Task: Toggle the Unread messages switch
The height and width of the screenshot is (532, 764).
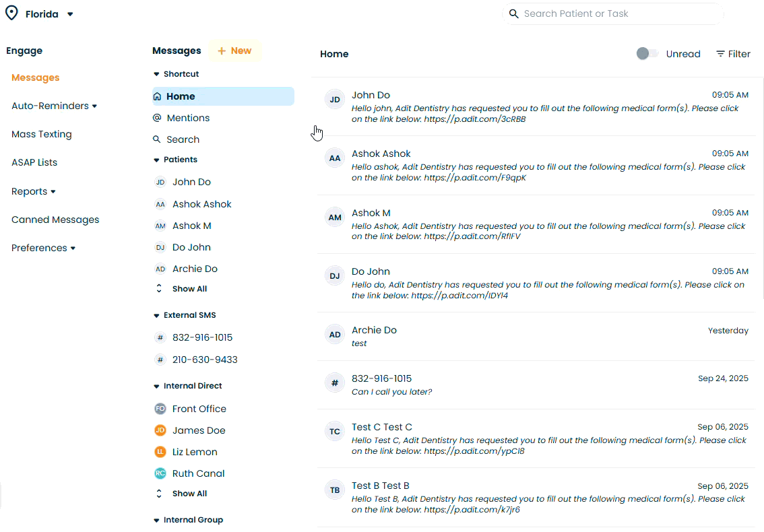Action: tap(647, 54)
